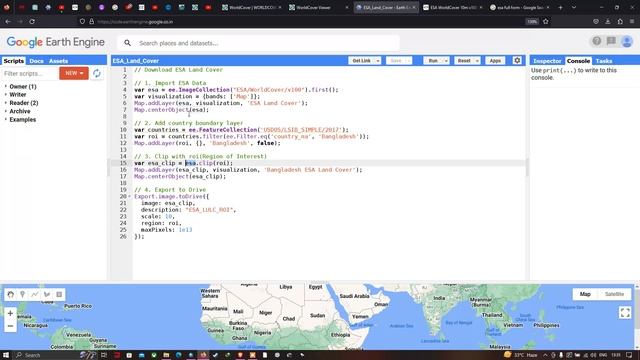Zoom out on the map
The height and width of the screenshot is (360, 640).
point(10,326)
